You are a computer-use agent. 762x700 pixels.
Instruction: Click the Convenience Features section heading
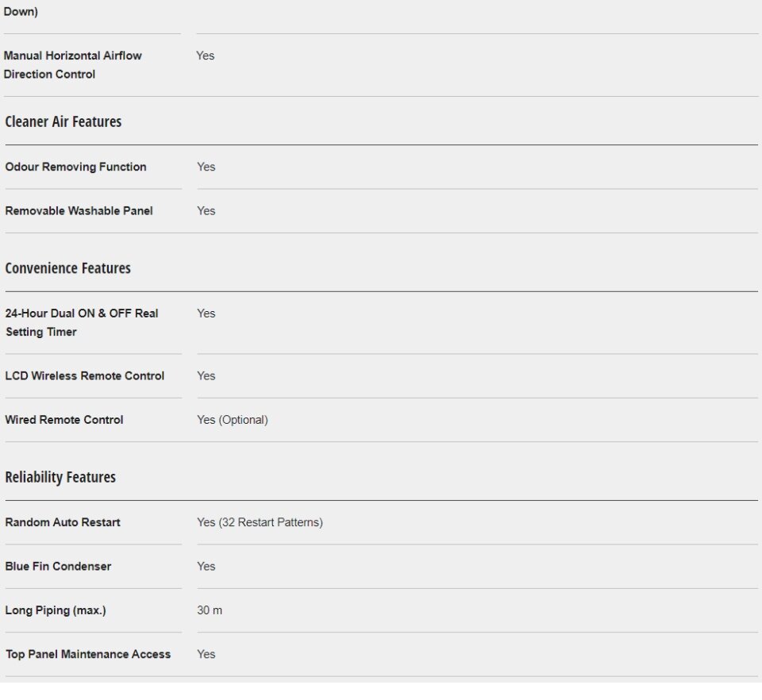pyautogui.click(x=67, y=268)
